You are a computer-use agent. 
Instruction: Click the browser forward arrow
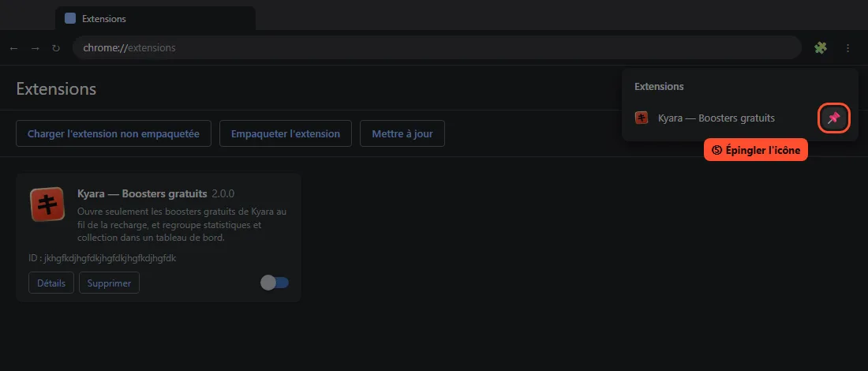tap(35, 48)
